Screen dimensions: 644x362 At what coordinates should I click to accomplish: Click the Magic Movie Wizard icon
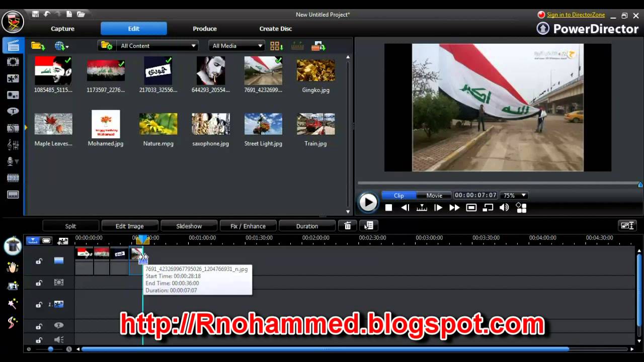13,246
